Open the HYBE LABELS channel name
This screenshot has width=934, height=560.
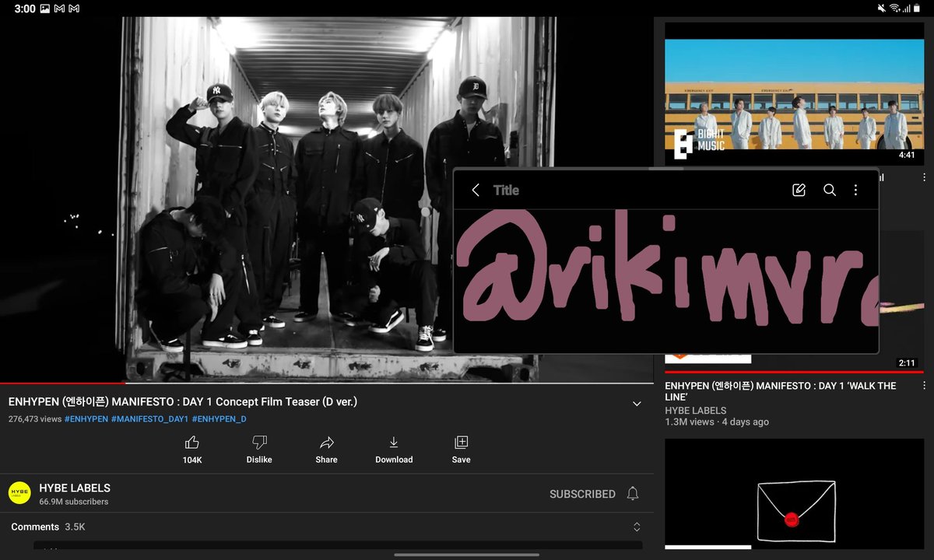click(x=75, y=488)
